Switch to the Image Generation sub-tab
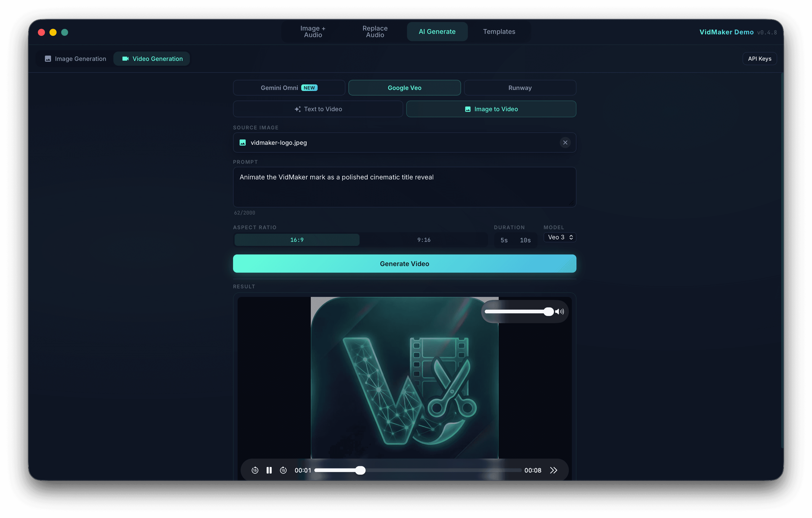Image resolution: width=812 pixels, height=518 pixels. coord(75,59)
